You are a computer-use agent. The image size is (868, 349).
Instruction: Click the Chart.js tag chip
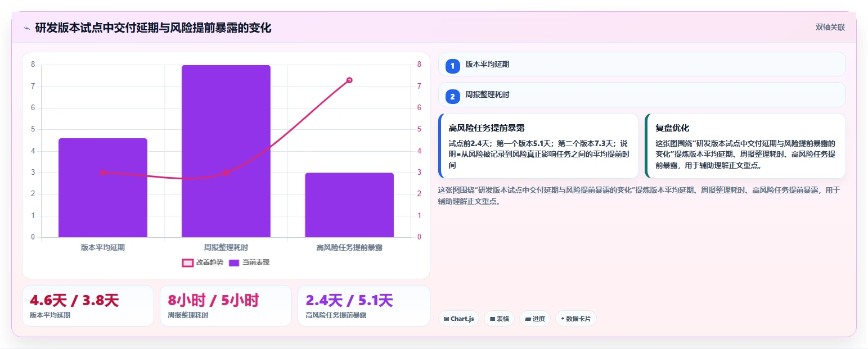[x=459, y=319]
